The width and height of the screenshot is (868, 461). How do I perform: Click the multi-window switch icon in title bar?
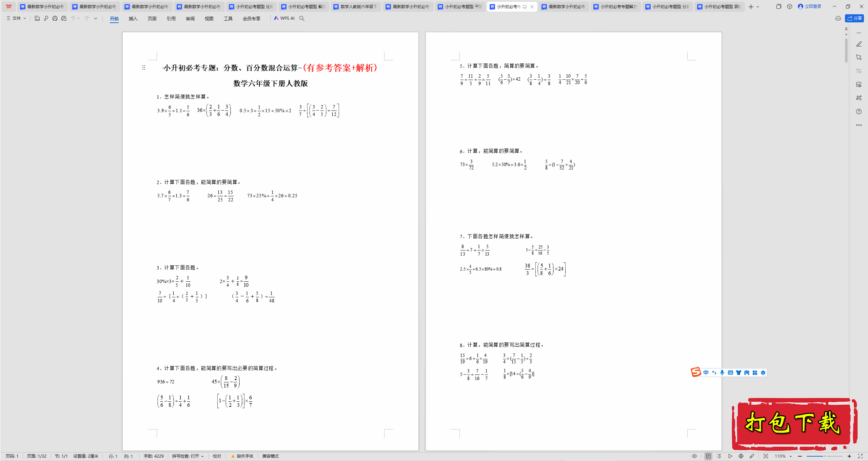coord(779,6)
